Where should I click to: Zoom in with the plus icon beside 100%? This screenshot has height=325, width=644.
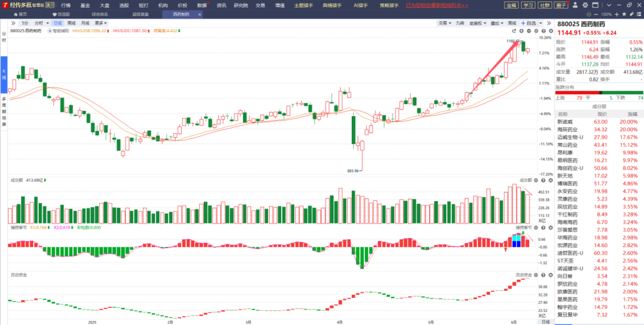[x=616, y=14]
